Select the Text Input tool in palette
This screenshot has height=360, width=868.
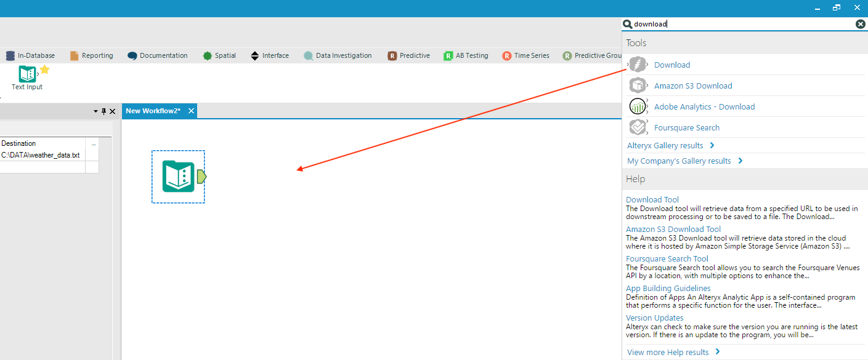pos(27,78)
